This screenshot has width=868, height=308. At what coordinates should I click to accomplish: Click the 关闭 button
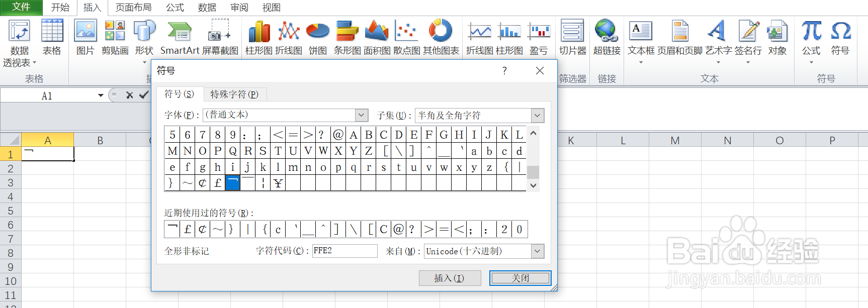click(x=520, y=278)
